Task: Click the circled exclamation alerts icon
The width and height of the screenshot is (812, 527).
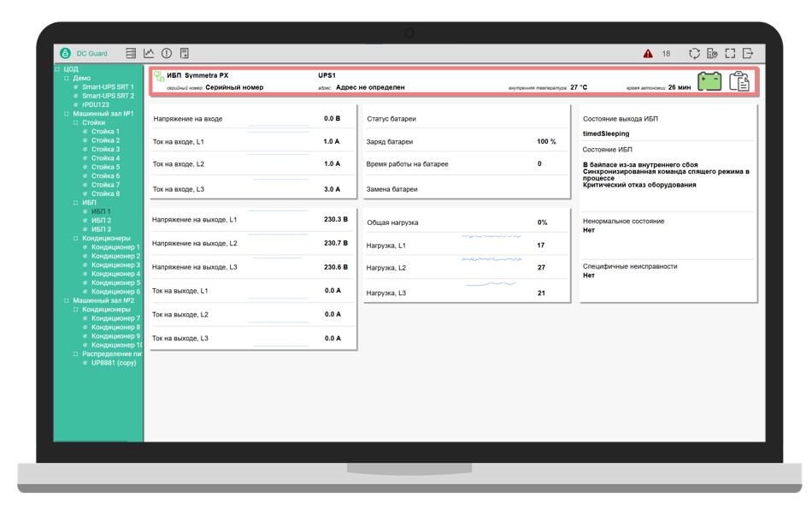Action: (x=167, y=53)
